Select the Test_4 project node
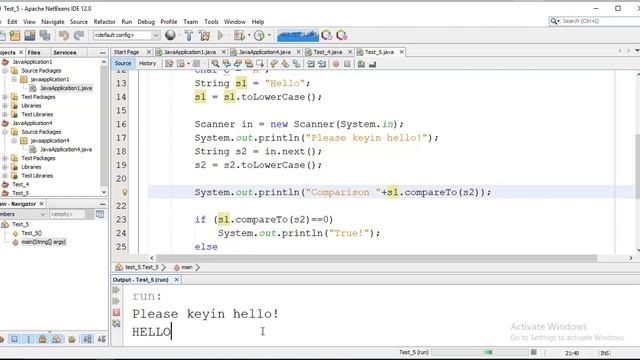Screen dimensions: 640x360 tap(20, 184)
